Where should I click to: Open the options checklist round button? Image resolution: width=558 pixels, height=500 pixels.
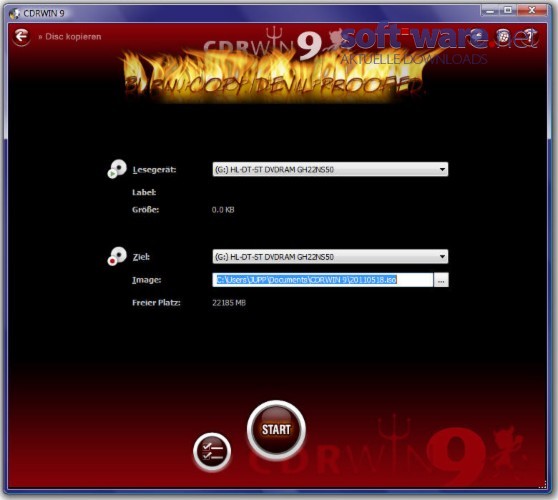pos(212,452)
